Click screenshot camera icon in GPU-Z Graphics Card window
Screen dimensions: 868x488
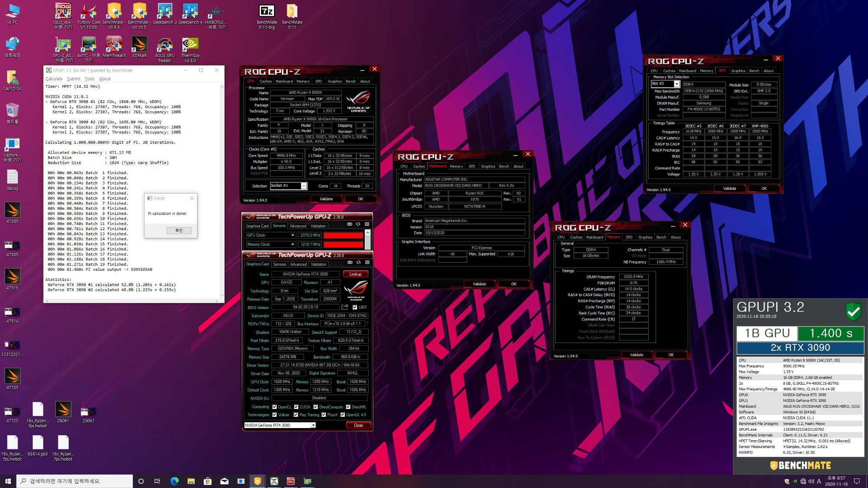(x=350, y=262)
